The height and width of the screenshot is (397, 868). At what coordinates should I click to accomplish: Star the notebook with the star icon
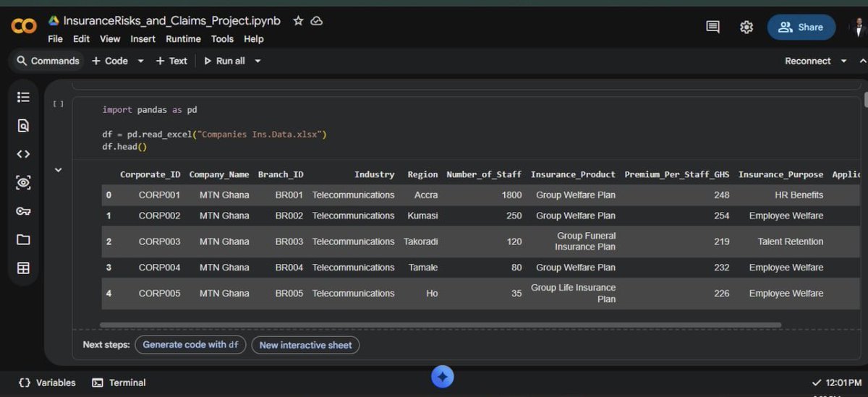[298, 21]
